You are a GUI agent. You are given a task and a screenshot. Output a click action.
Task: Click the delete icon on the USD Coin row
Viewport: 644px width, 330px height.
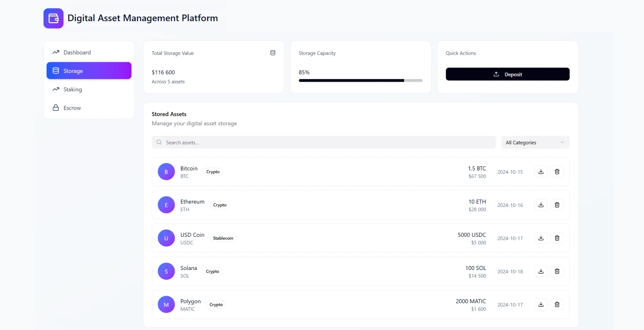pos(557,238)
